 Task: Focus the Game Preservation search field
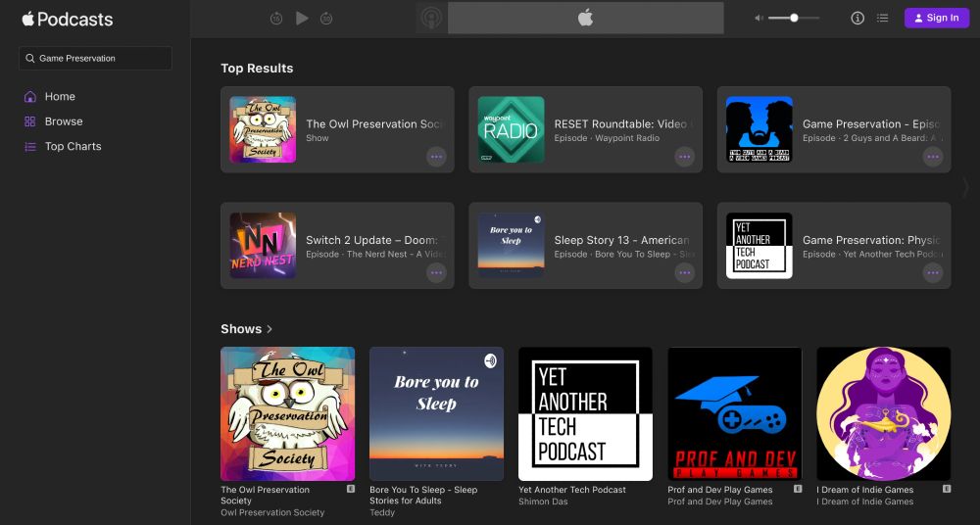tap(95, 58)
